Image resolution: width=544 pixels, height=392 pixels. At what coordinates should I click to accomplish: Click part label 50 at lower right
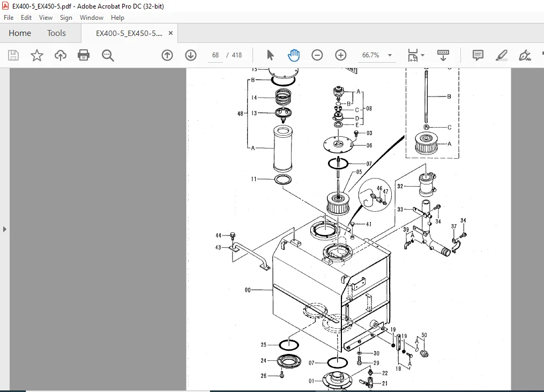tap(424, 335)
